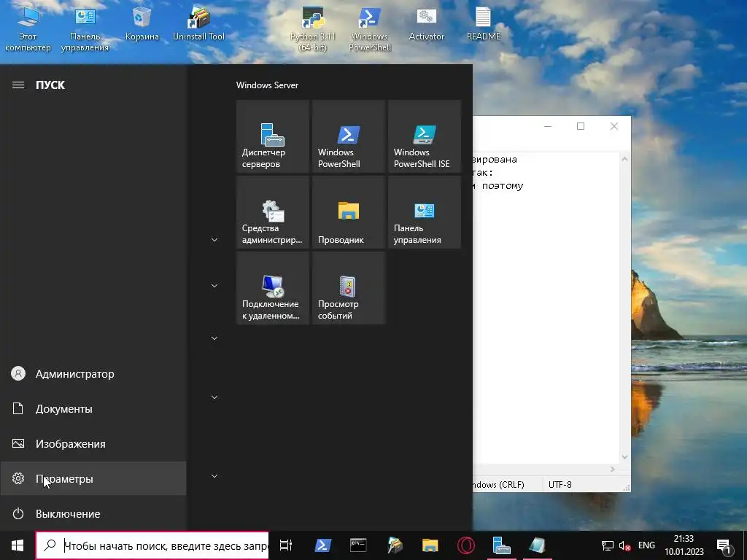Launch the Windows PowerShell tile
747x560 pixels.
pyautogui.click(x=348, y=136)
